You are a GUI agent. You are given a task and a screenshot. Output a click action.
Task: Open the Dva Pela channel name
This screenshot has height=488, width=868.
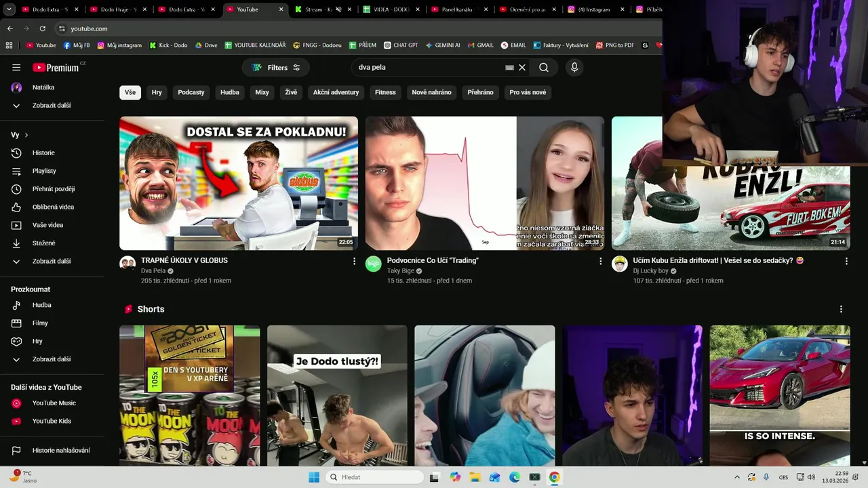[x=153, y=271]
